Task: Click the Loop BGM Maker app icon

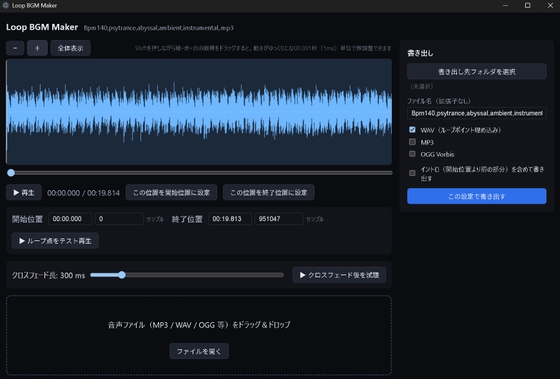Action: (x=5, y=5)
